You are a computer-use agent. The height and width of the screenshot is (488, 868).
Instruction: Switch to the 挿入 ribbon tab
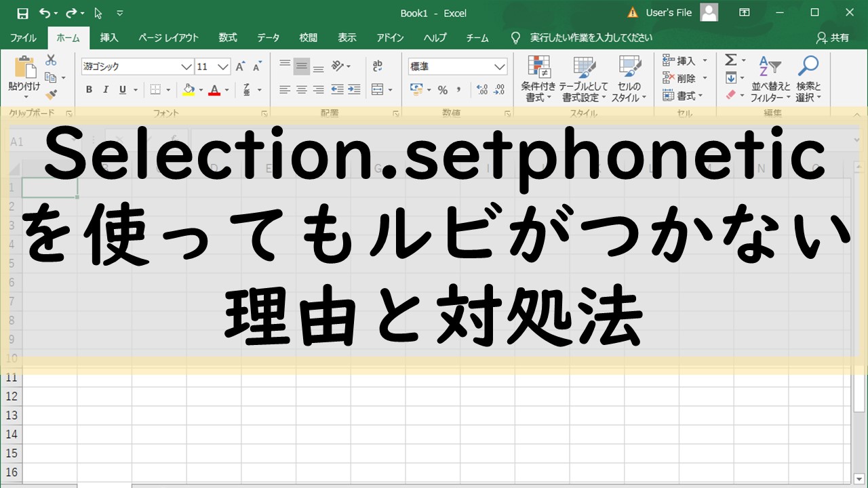109,38
